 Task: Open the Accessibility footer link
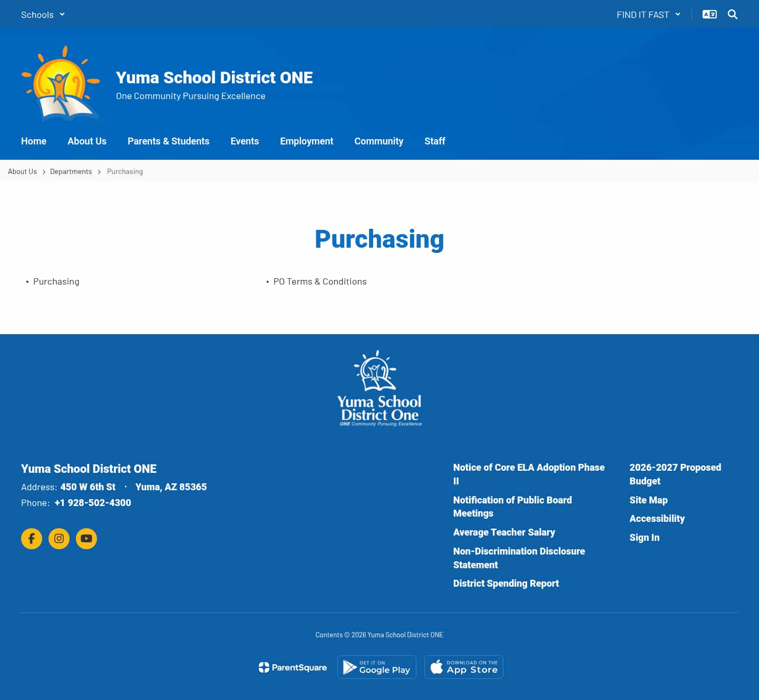(x=657, y=519)
